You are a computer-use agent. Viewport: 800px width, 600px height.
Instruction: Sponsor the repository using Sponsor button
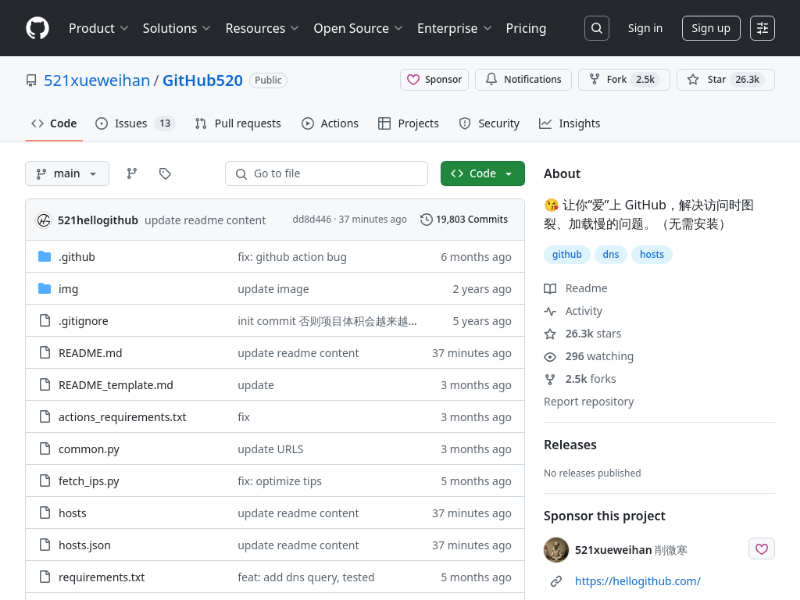pos(435,80)
